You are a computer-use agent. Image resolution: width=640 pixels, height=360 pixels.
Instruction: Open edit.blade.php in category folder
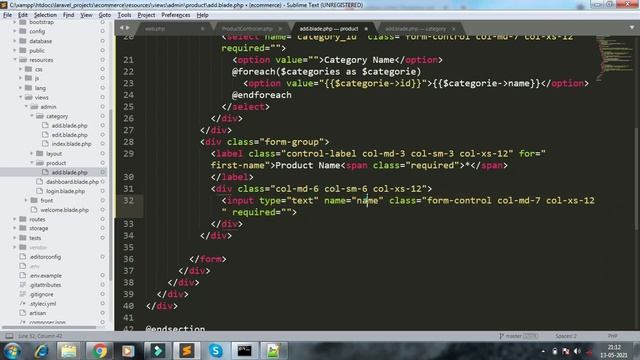point(69,135)
